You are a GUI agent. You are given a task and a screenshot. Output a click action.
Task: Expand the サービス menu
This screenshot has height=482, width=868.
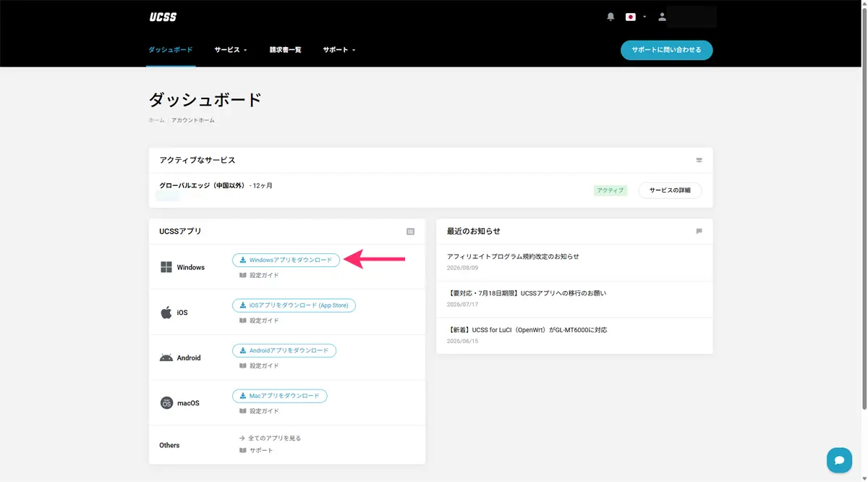pyautogui.click(x=231, y=50)
